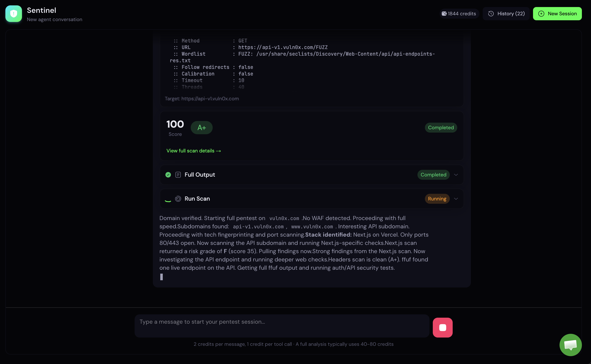Collapse the Run Scan chevron
Image resolution: width=591 pixels, height=364 pixels.
click(x=456, y=199)
